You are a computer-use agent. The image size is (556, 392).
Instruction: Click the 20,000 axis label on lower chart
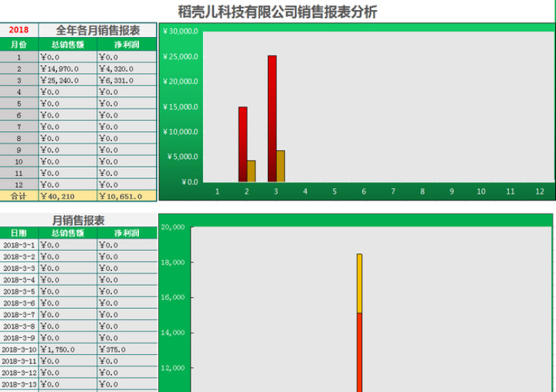point(173,227)
